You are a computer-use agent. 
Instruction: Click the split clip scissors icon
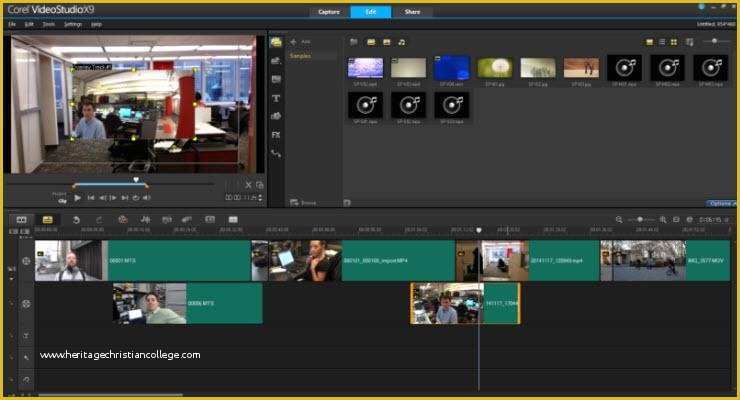pyautogui.click(x=248, y=185)
